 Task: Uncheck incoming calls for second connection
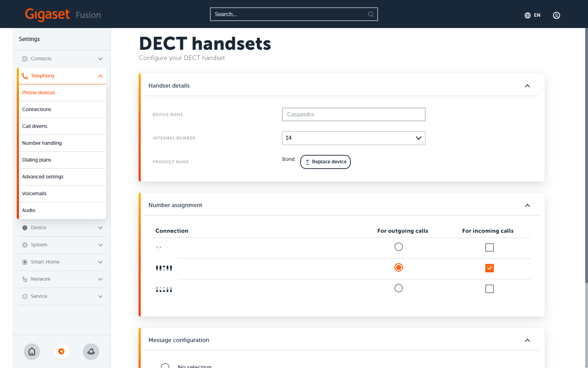[490, 268]
